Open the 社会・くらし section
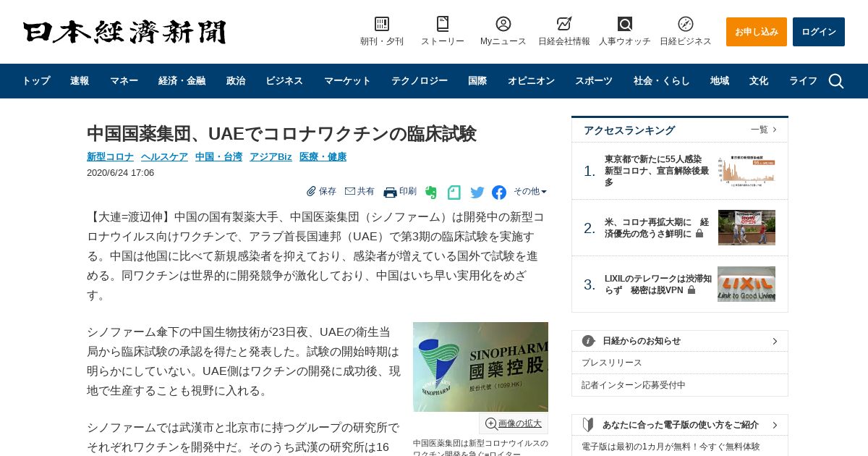The width and height of the screenshot is (868, 456). pos(662,81)
